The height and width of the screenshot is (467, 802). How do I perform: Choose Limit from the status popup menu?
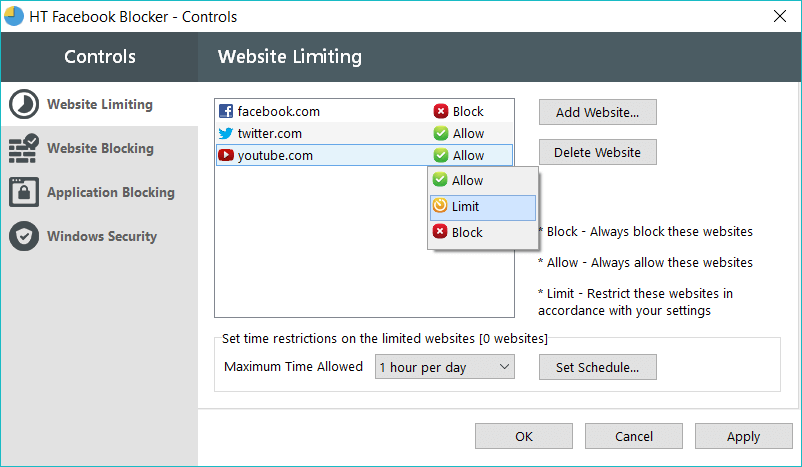coord(483,207)
